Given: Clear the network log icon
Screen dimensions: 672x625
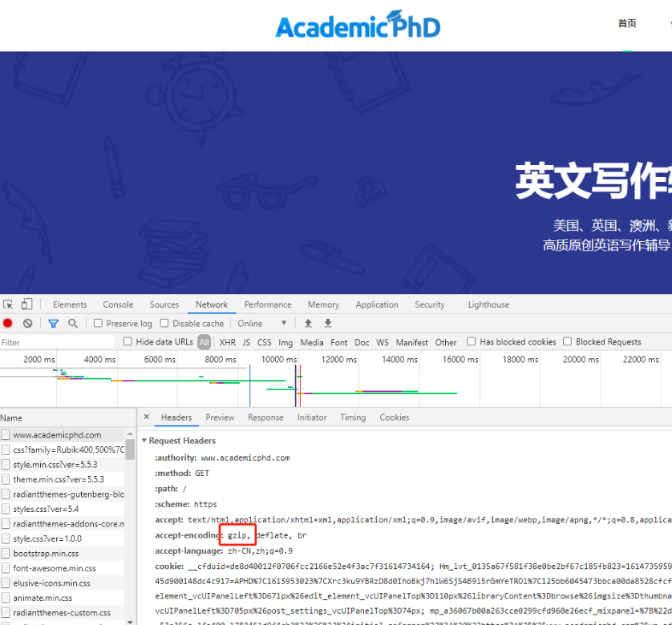Looking at the screenshot, I should pyautogui.click(x=28, y=324).
